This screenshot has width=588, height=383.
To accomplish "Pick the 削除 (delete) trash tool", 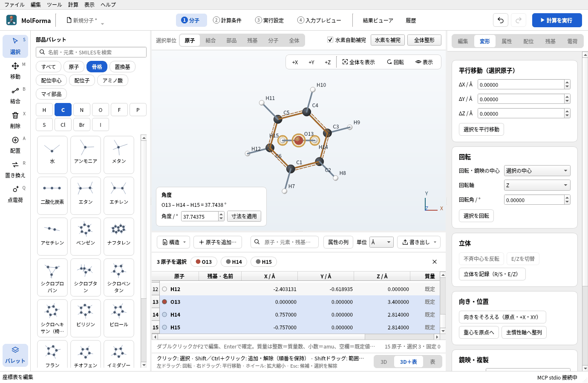I will (15, 120).
